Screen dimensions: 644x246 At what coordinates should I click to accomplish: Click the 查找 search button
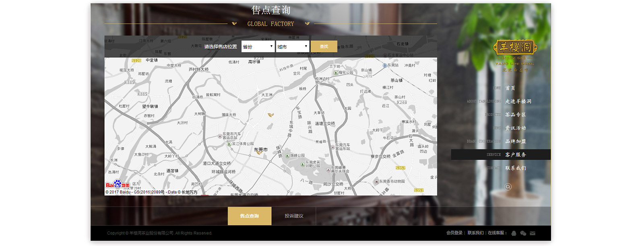(x=324, y=46)
